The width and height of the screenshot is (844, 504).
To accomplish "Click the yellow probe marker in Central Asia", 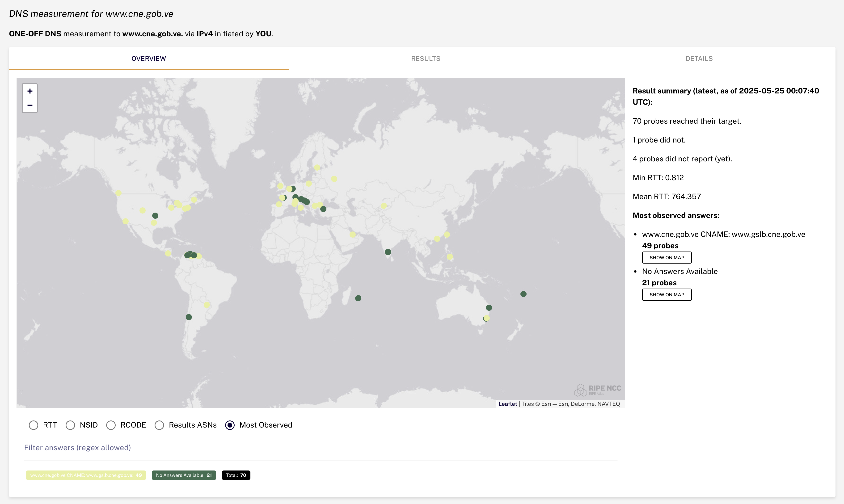I will 384,206.
